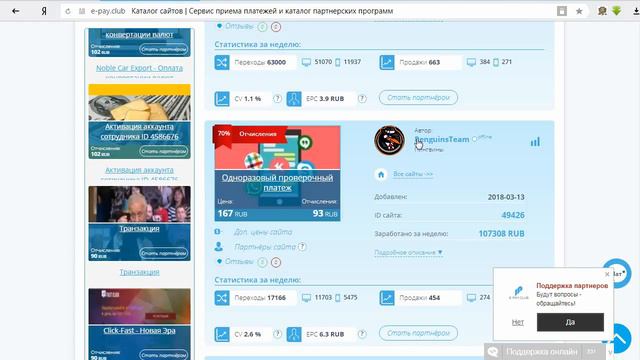This screenshot has height=360, width=640.
Task: Click the CV 2.6 % chart icon
Action: tap(222, 334)
